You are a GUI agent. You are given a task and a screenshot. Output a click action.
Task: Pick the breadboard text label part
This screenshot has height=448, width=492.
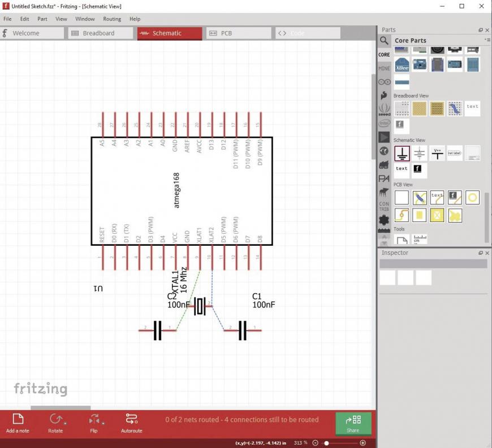tap(473, 109)
